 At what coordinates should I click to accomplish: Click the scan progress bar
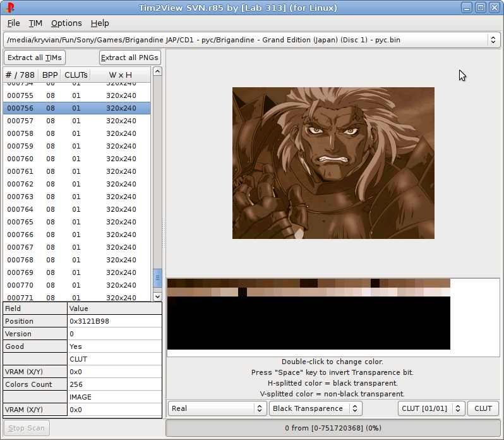(x=333, y=428)
